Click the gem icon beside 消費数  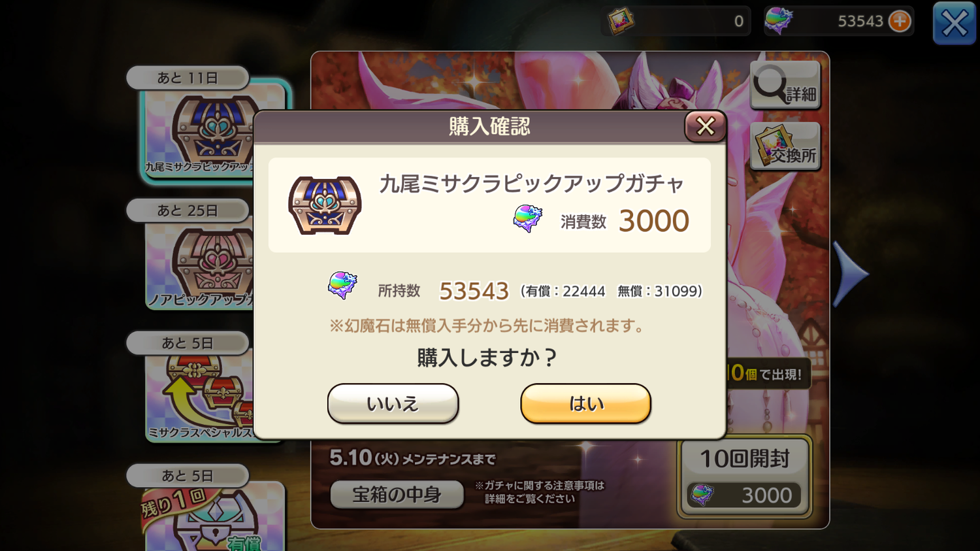[x=528, y=219]
